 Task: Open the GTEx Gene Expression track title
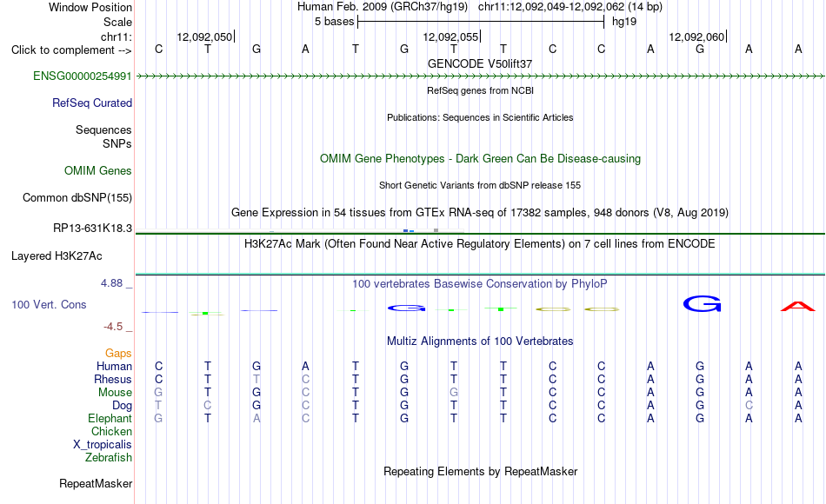480,213
